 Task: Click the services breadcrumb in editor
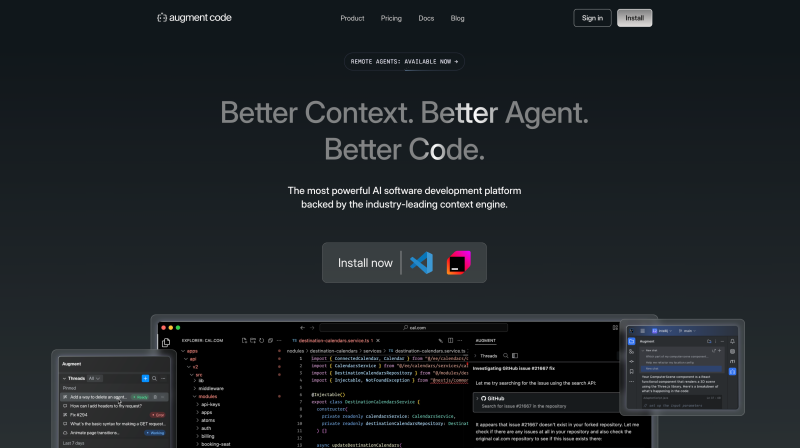click(372, 351)
